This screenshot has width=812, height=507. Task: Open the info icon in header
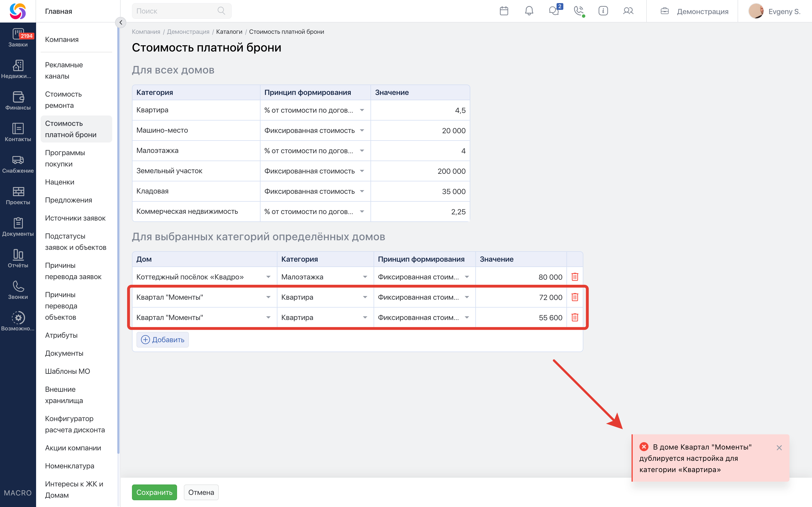(603, 11)
